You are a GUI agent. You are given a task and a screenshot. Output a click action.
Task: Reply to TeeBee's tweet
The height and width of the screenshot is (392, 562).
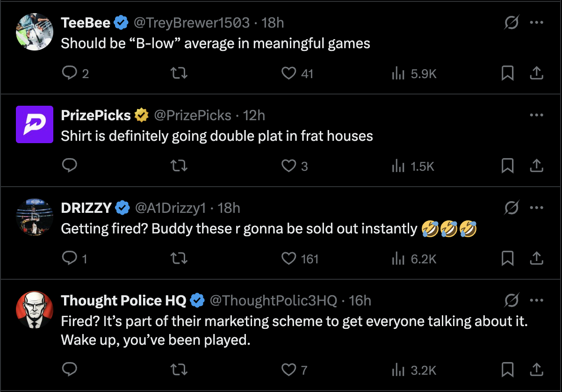[70, 73]
